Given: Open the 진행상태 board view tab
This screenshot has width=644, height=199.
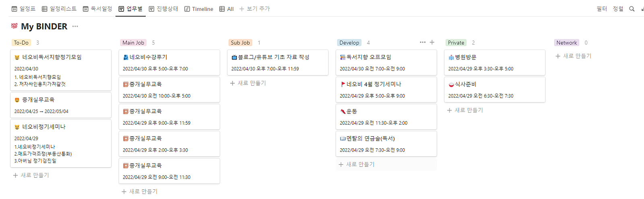Looking at the screenshot, I should [x=163, y=9].
